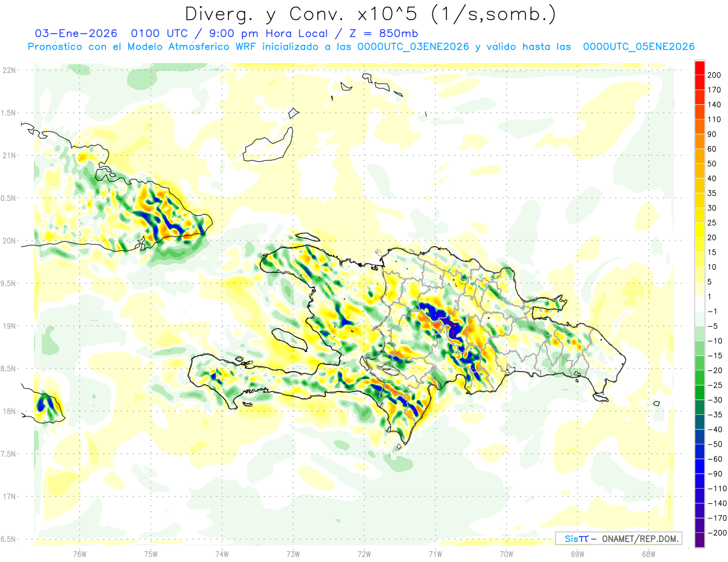The width and height of the screenshot is (728, 562).
Task: Click the '0000UTC_05ENE2026' valid-until time text
Action: [x=638, y=47]
